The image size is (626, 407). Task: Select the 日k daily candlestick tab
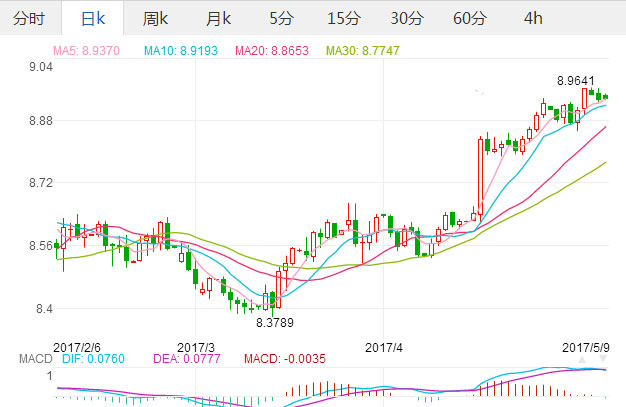(x=93, y=18)
